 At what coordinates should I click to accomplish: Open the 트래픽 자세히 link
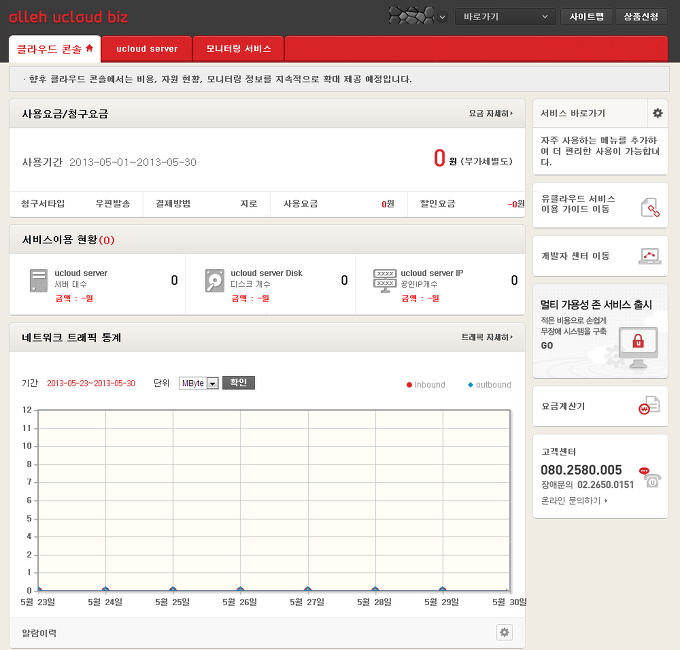(487, 337)
